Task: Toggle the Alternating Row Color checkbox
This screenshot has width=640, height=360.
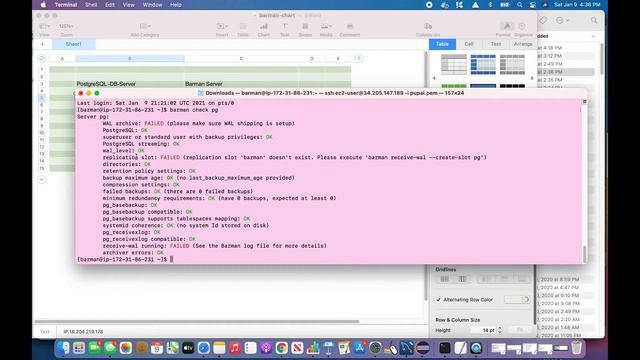Action: tap(438, 300)
